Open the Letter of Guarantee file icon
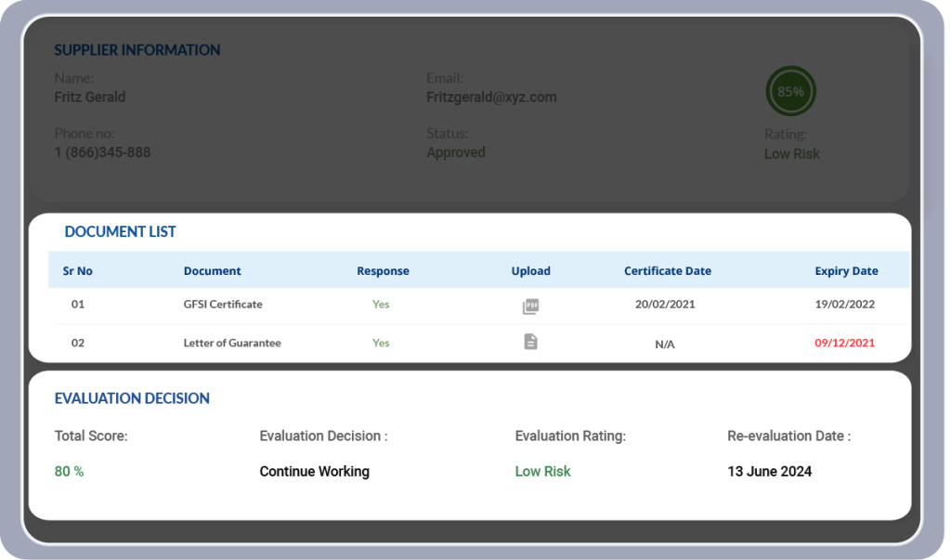Image resolution: width=951 pixels, height=560 pixels. [530, 342]
